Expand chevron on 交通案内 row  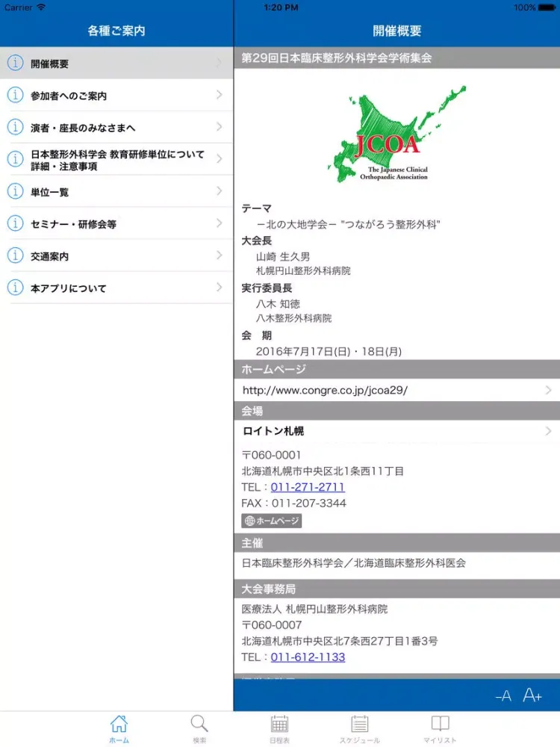(x=219, y=255)
